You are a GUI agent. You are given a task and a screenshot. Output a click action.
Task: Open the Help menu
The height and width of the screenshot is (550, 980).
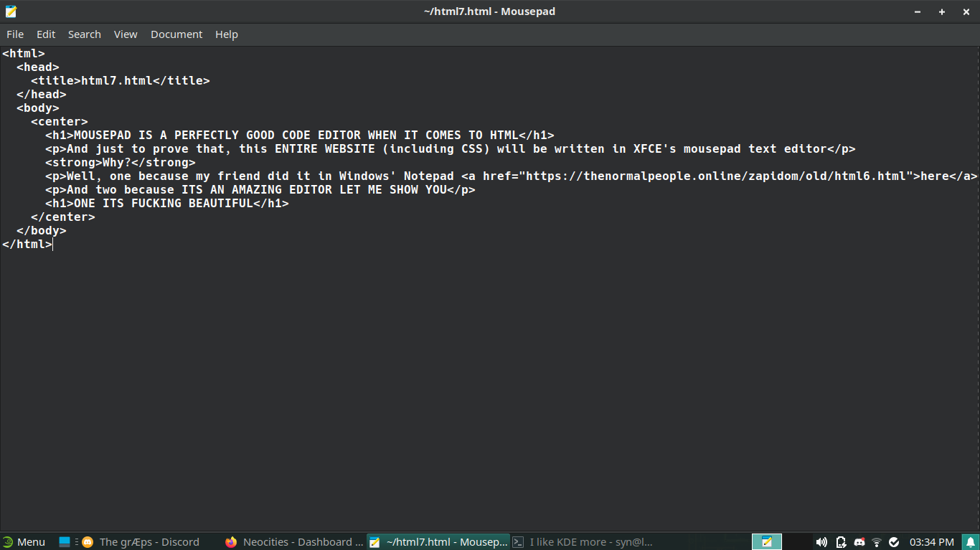point(227,34)
